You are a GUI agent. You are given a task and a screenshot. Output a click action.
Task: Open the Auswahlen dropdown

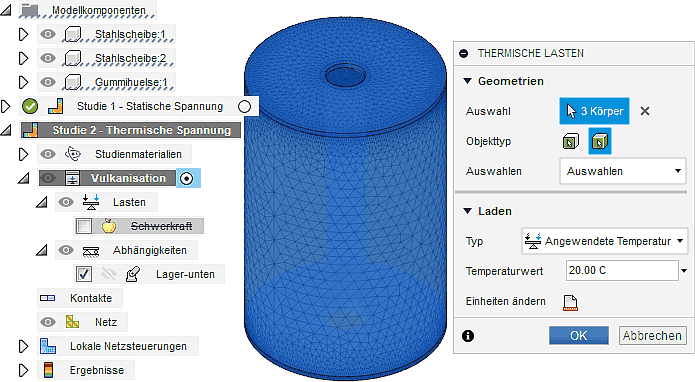pos(623,171)
